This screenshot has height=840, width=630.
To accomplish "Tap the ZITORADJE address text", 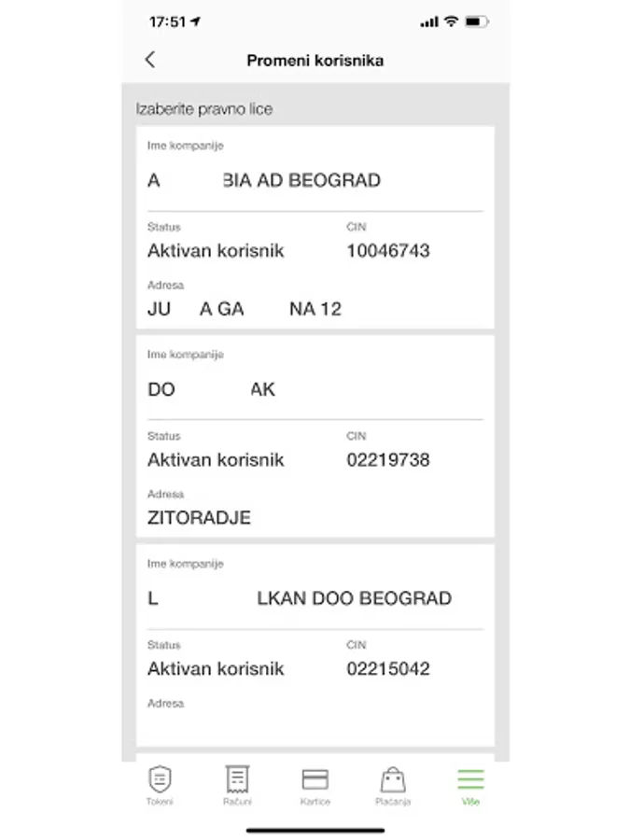I will pos(199,518).
